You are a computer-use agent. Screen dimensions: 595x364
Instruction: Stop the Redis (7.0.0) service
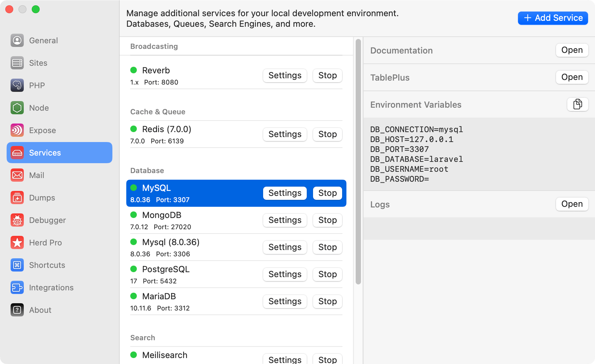[328, 134]
